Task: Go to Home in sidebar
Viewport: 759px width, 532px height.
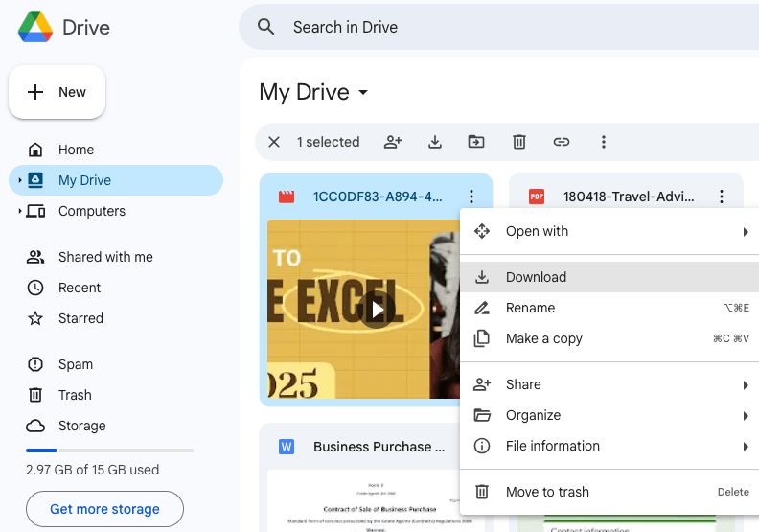Action: coord(116,150)
